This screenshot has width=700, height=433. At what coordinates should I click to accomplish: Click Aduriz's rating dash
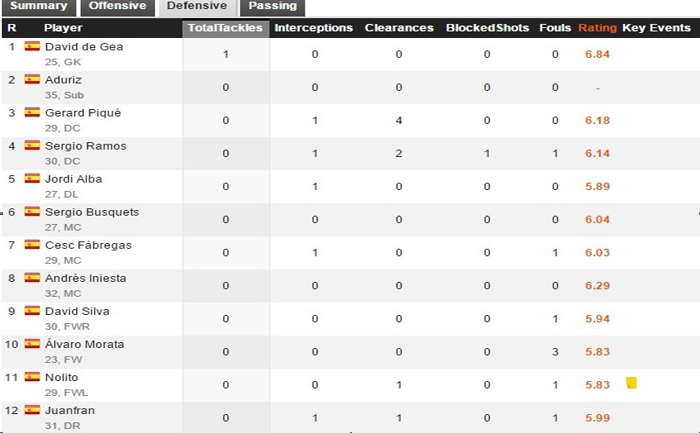tap(598, 88)
